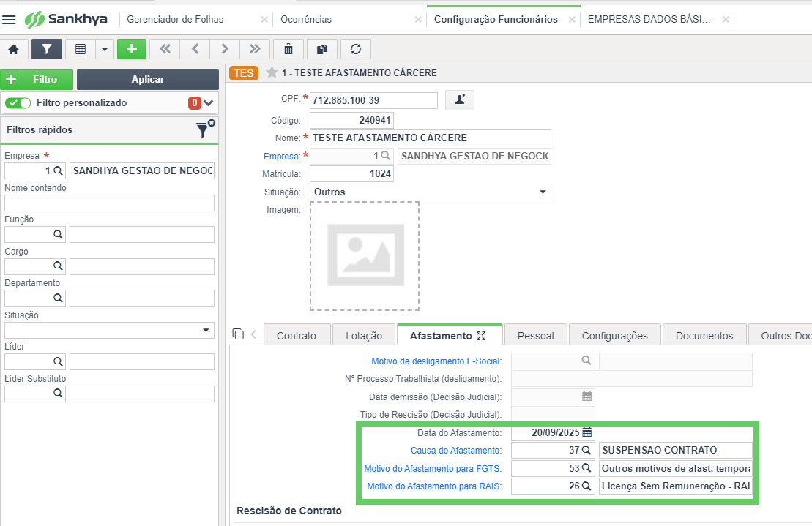Screen dimensions: 812x526
Task: Search Empresa in quick filters
Action: pos(58,170)
